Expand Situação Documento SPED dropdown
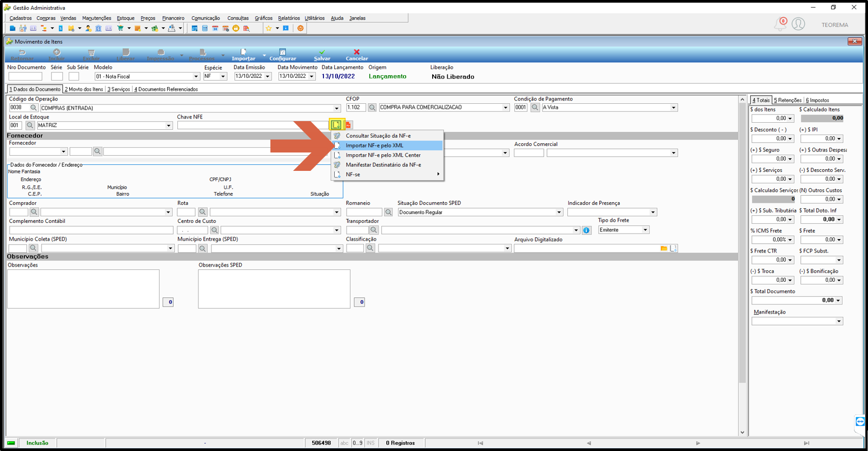The width and height of the screenshot is (868, 451). pyautogui.click(x=559, y=212)
